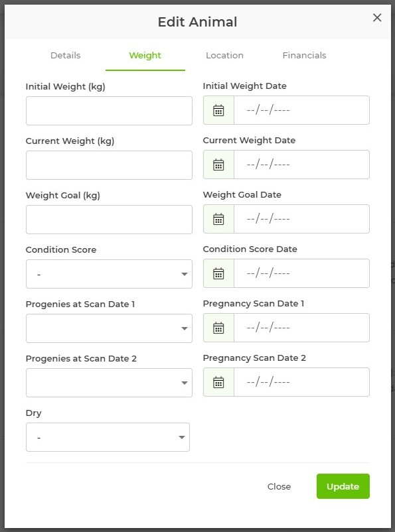The height and width of the screenshot is (532, 395).
Task: Open calendar picker for Current Weight Date
Action: pos(218,165)
